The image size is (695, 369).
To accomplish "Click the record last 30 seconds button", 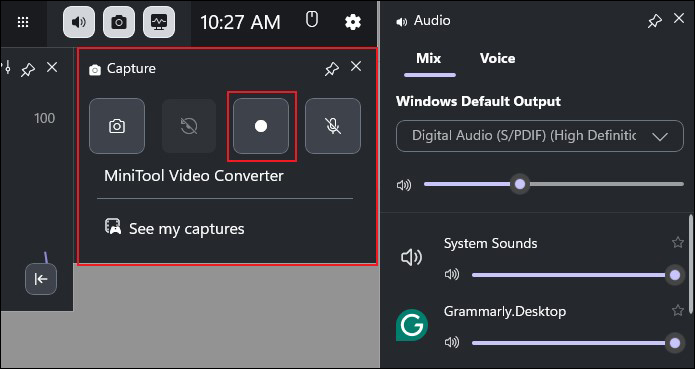I will (189, 126).
